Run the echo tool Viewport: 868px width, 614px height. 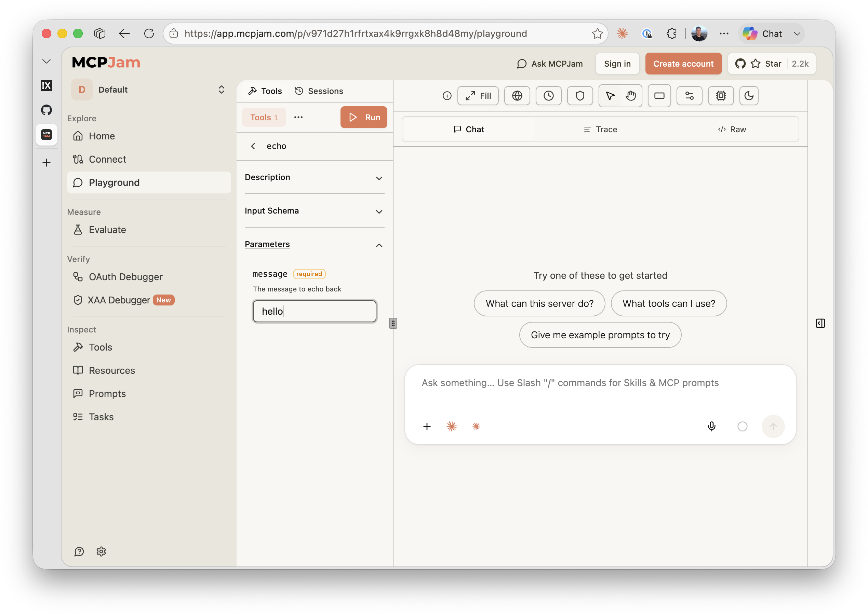[363, 117]
